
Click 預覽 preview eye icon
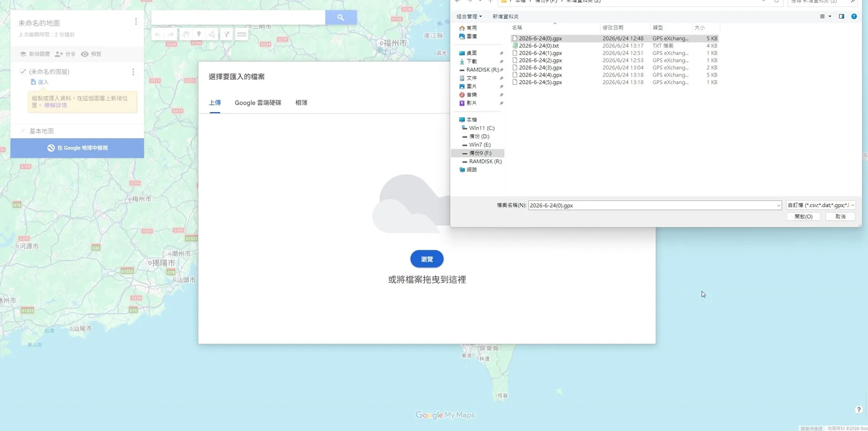[85, 54]
